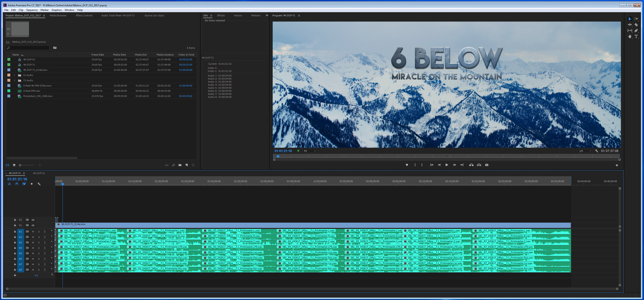The width and height of the screenshot is (644, 300).
Task: Select the Ripple Edit tool
Action: pyautogui.click(x=630, y=25)
